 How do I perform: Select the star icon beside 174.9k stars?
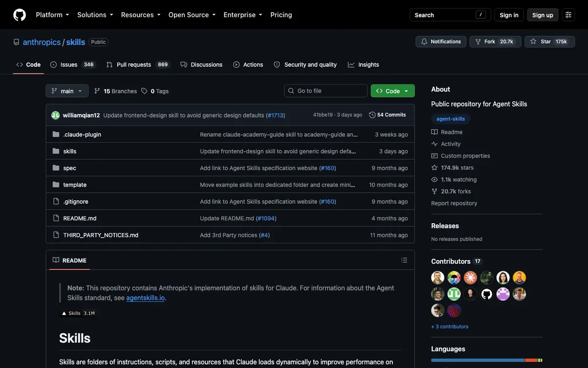click(x=435, y=168)
